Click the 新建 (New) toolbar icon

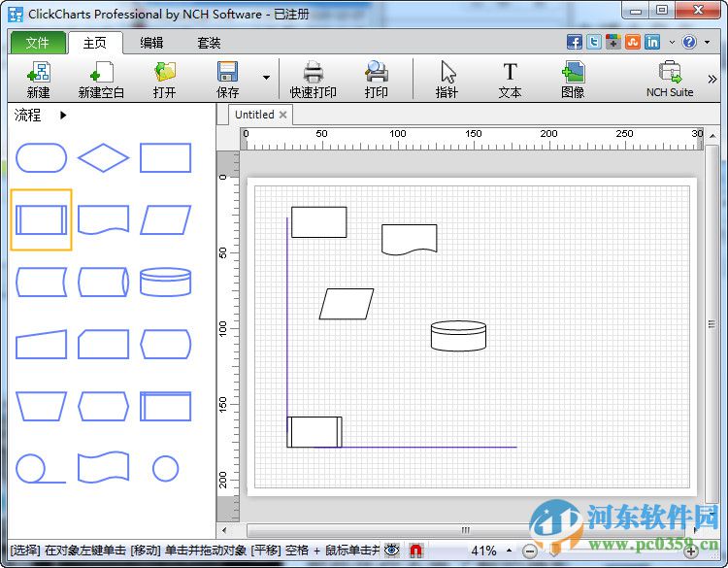[39, 79]
